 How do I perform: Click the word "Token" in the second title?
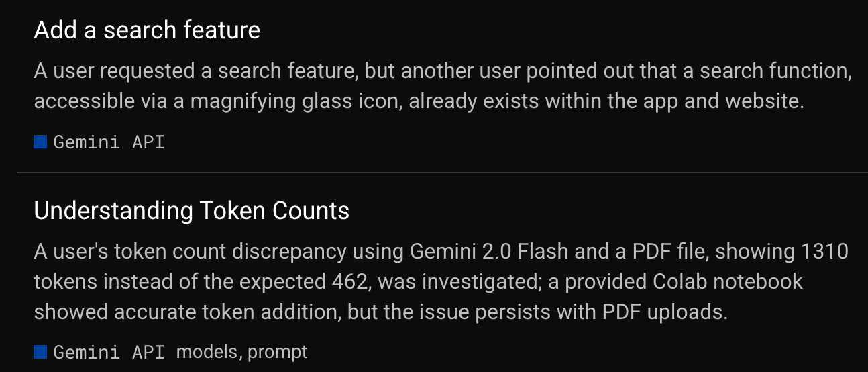[232, 211]
